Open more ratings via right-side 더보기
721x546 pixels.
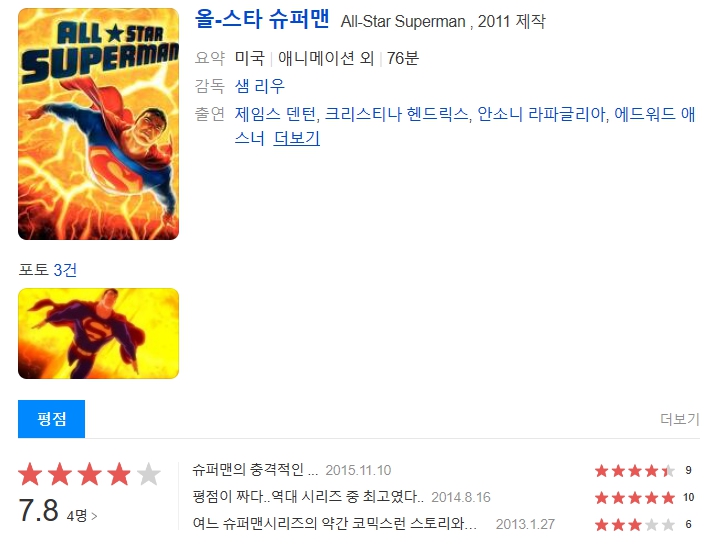(680, 419)
